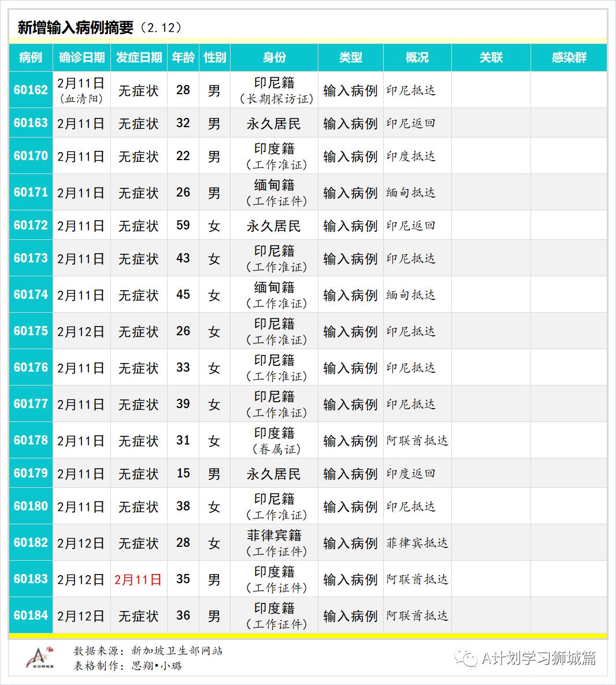Select the 病例 column header
Image resolution: width=616 pixels, height=685 pixels.
(x=30, y=58)
